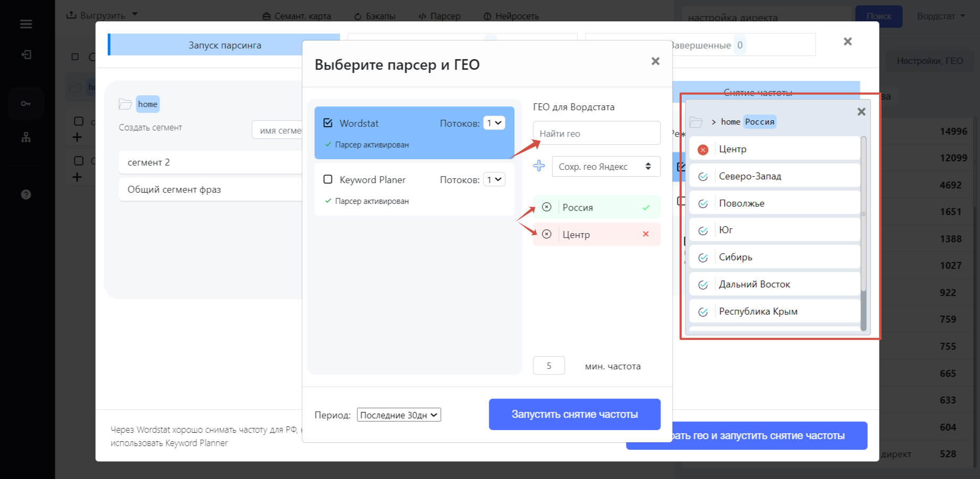
Task: Click the check icon next to Сибирь
Action: click(x=703, y=258)
